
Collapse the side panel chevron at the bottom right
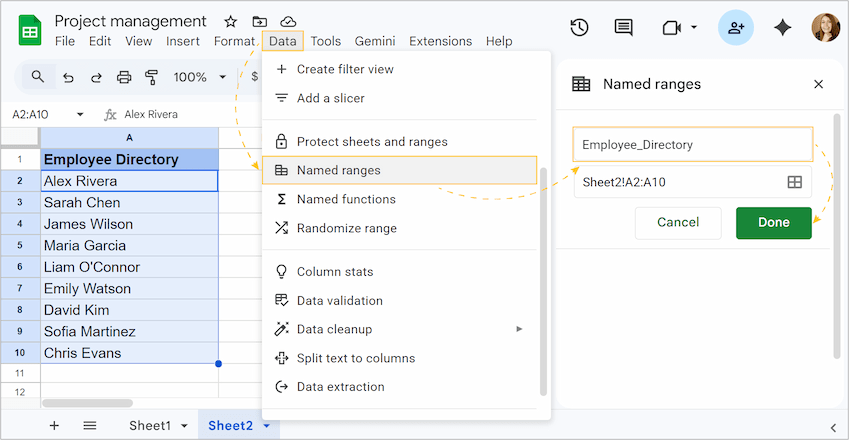point(833,428)
